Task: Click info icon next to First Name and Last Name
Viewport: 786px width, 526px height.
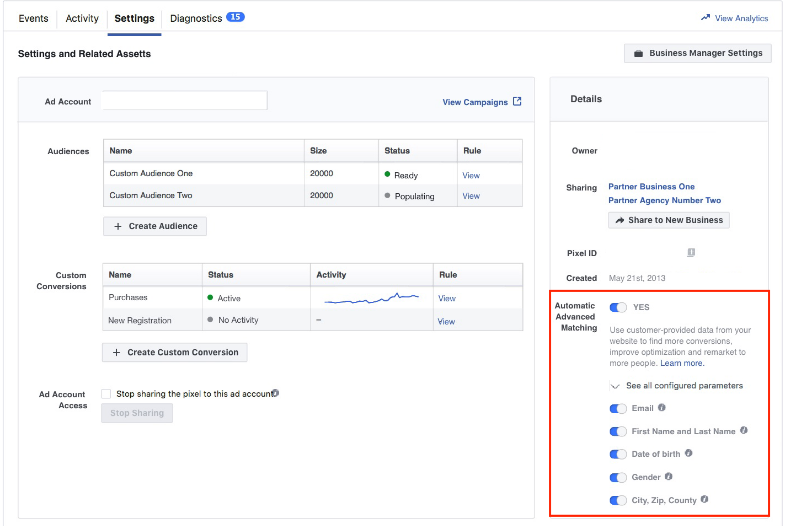Action: 744,430
